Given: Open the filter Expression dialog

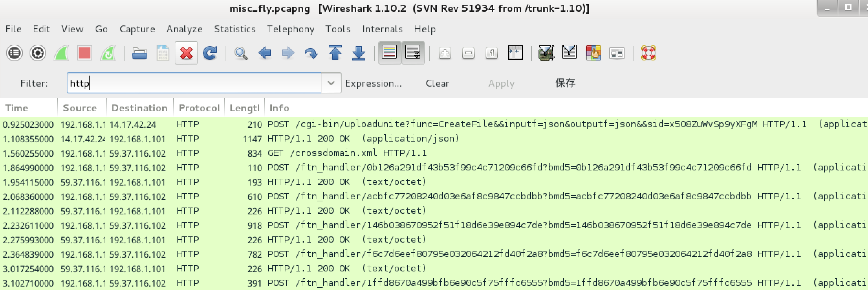Looking at the screenshot, I should pos(373,83).
